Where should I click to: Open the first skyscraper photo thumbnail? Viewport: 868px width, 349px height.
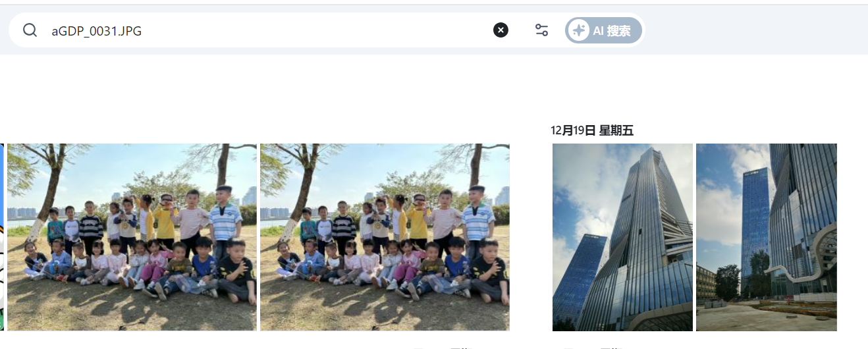pos(622,237)
